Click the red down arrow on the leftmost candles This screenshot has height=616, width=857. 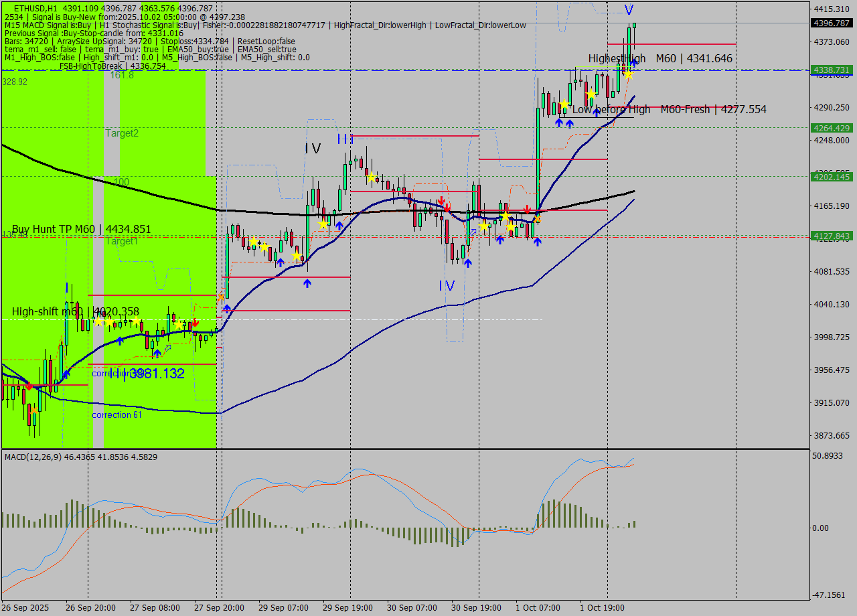29,386
